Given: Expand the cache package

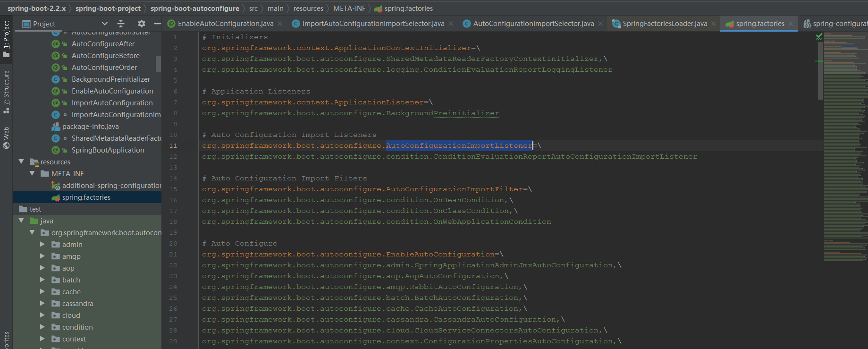Looking at the screenshot, I should 42,291.
